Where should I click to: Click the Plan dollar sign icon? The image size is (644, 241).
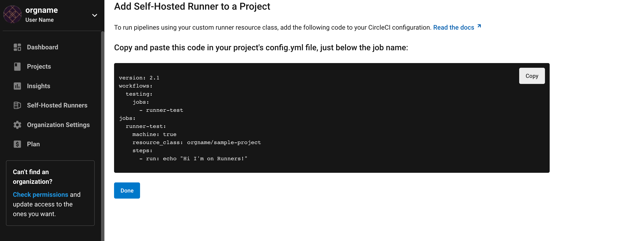coord(17,144)
